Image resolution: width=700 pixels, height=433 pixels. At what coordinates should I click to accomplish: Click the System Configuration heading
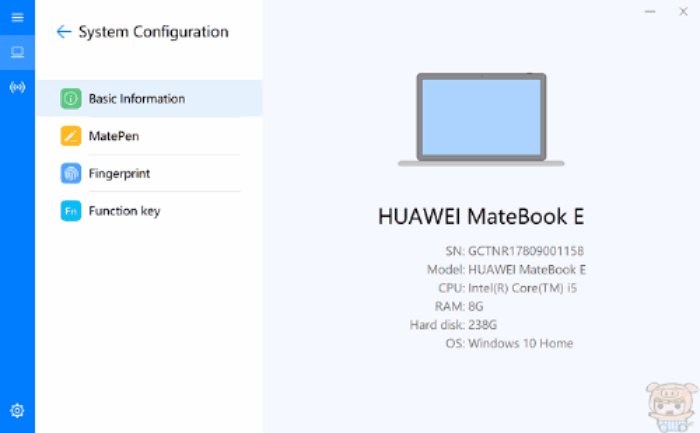pos(154,32)
